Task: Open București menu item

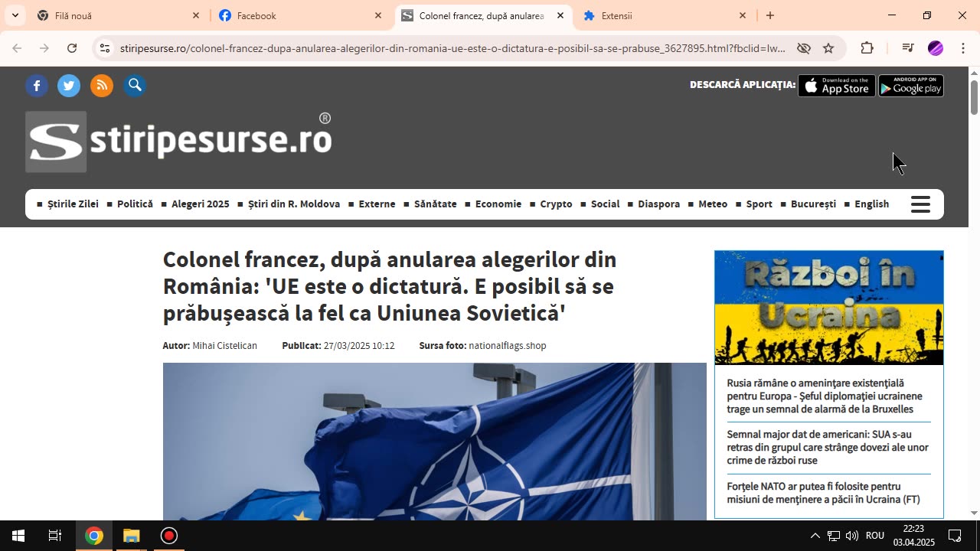Action: coord(813,204)
